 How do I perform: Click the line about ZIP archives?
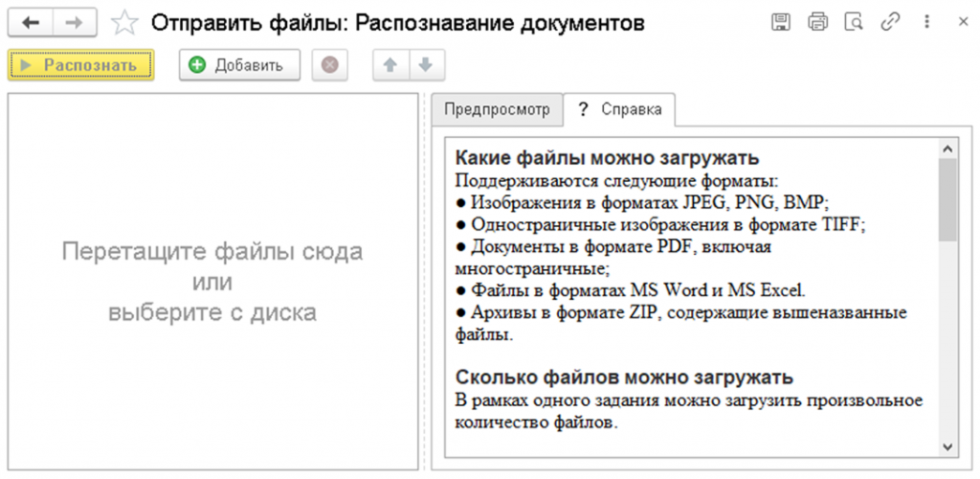[681, 323]
